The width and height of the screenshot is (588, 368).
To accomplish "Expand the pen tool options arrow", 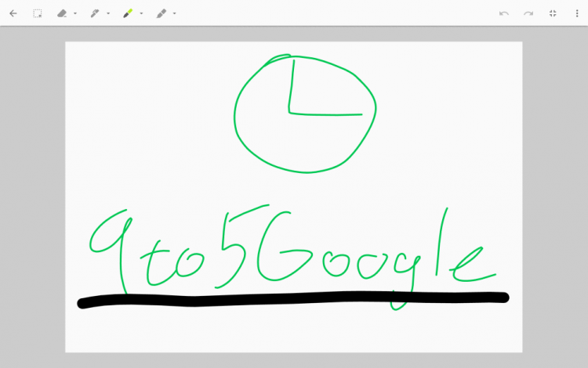I will 108,13.
